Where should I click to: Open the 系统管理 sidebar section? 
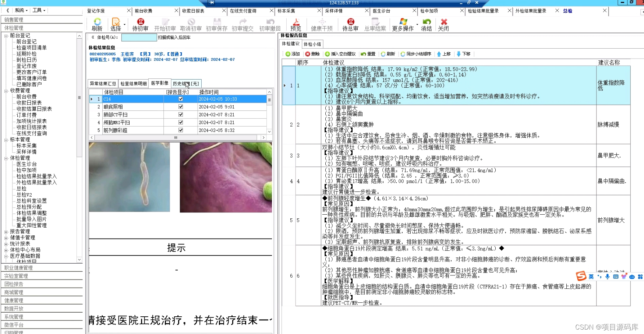coord(42,317)
